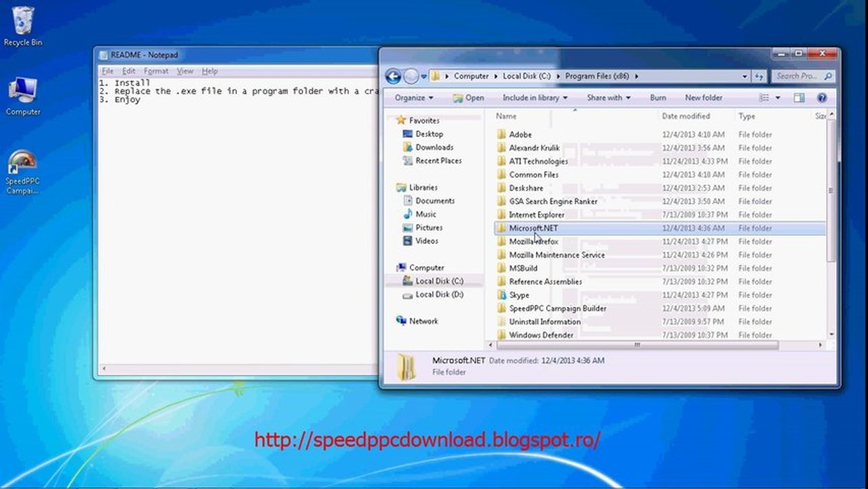Click the Favorites star icon in sidebar

(401, 120)
